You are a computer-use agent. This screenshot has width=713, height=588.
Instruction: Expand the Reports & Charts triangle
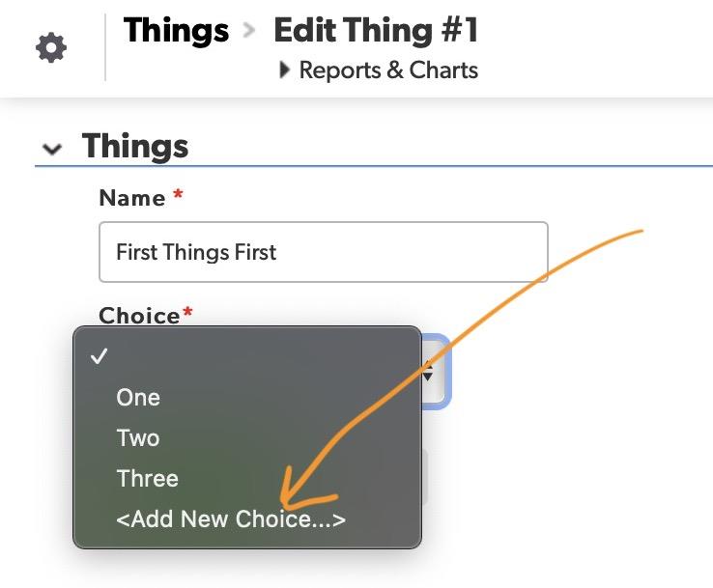[x=285, y=70]
